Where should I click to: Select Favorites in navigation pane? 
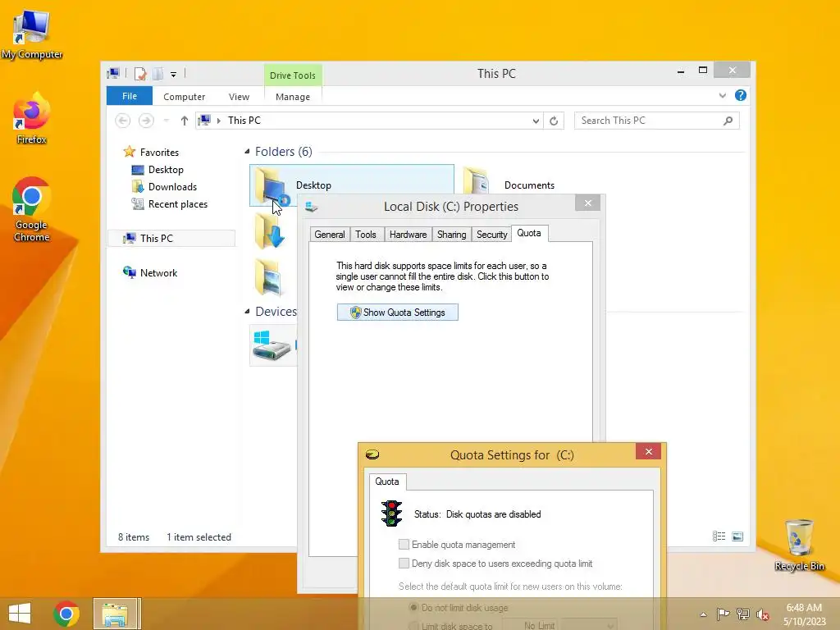click(159, 152)
